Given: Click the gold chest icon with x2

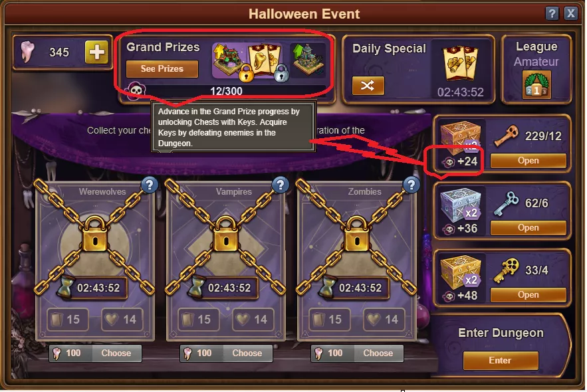Looking at the screenshot, I should (460, 272).
